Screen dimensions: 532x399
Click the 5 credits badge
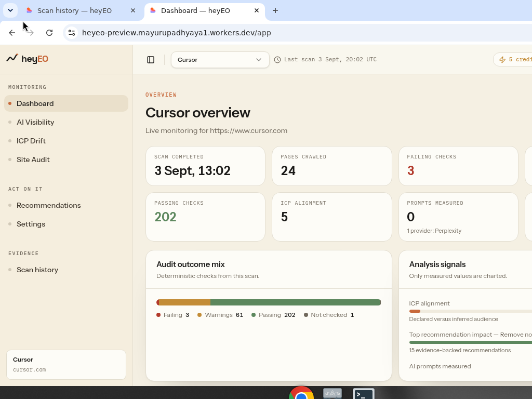(x=512, y=60)
